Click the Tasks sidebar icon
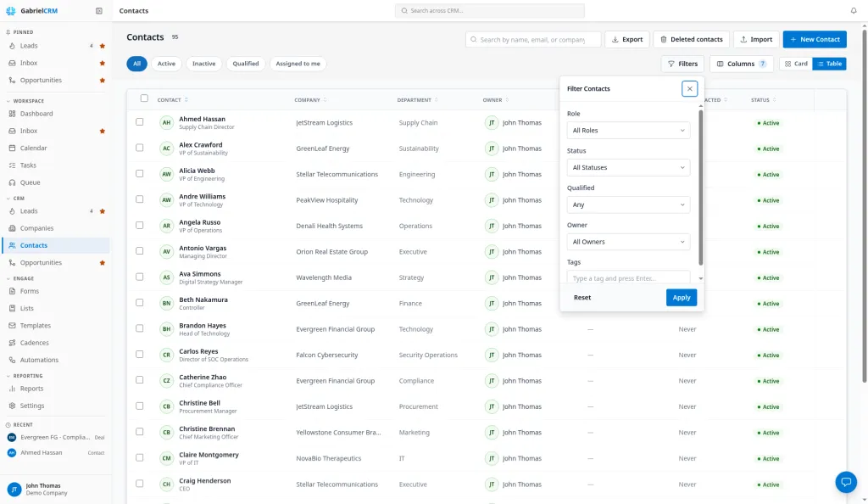This screenshot has height=504, width=868. point(12,165)
